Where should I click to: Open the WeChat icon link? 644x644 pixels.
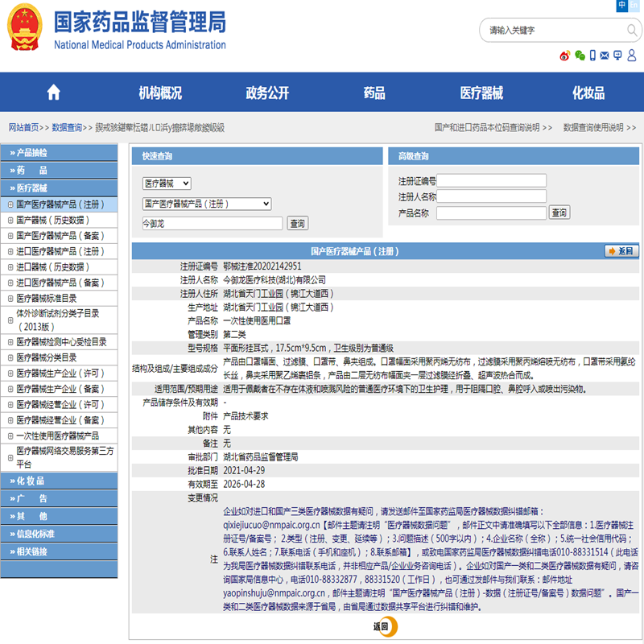tap(580, 56)
